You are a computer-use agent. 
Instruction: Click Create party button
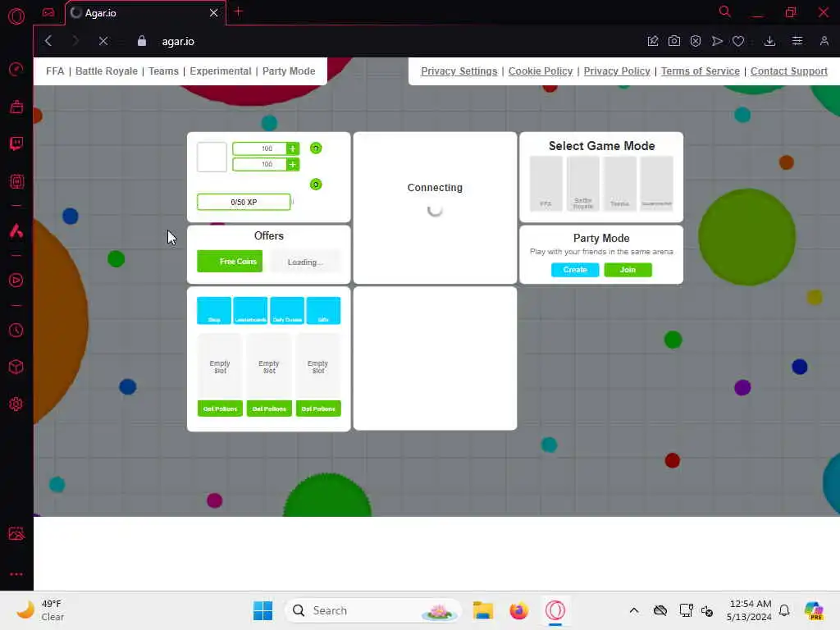coord(575,269)
